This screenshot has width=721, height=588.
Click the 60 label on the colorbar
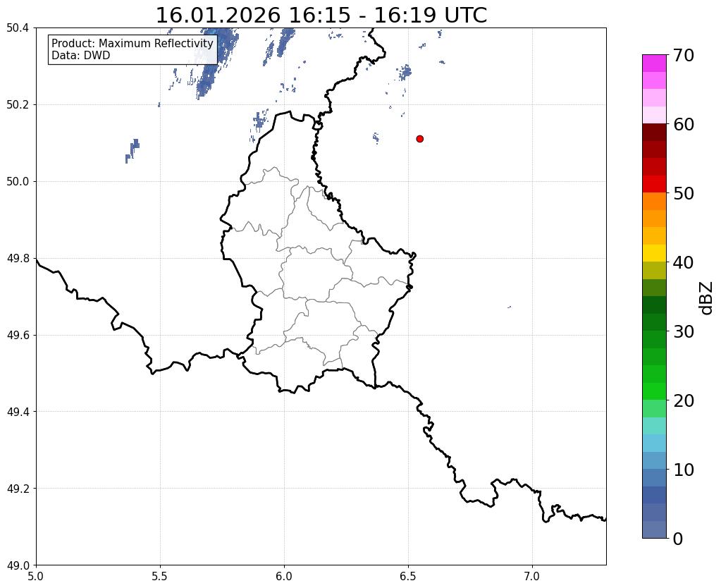tap(684, 124)
